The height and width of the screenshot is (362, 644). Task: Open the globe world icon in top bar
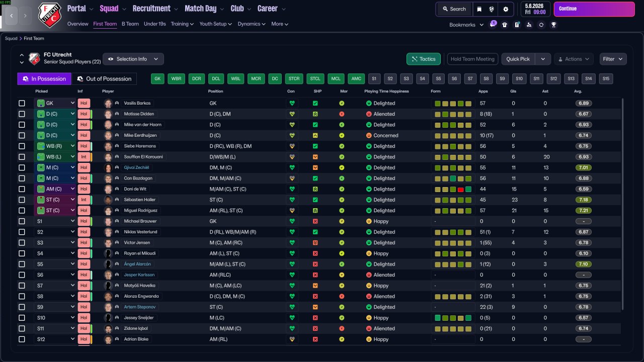pos(492,9)
